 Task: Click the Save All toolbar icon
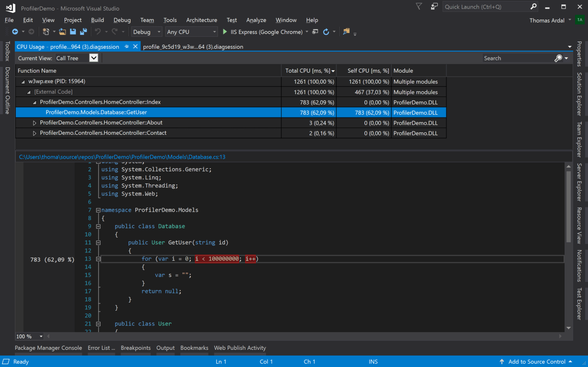pos(83,32)
